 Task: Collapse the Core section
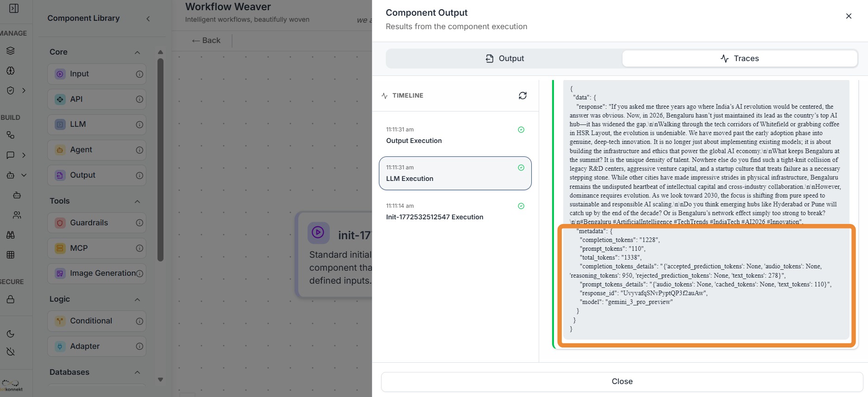(x=137, y=52)
